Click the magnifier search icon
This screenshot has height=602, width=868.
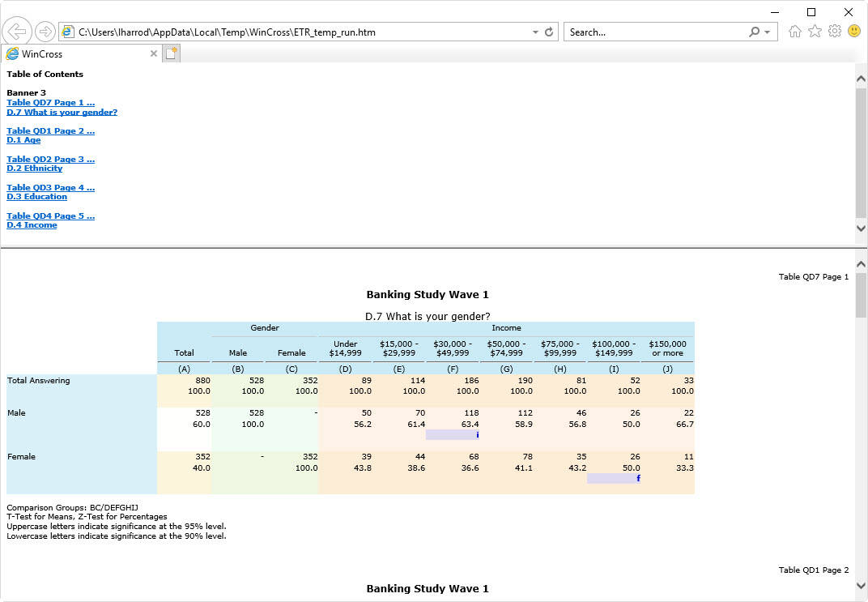[x=754, y=32]
